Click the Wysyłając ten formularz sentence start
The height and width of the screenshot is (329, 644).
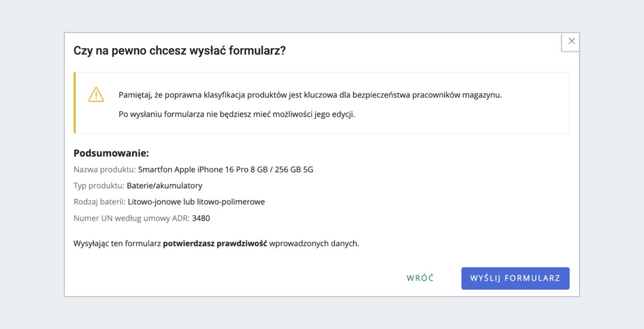coord(117,243)
